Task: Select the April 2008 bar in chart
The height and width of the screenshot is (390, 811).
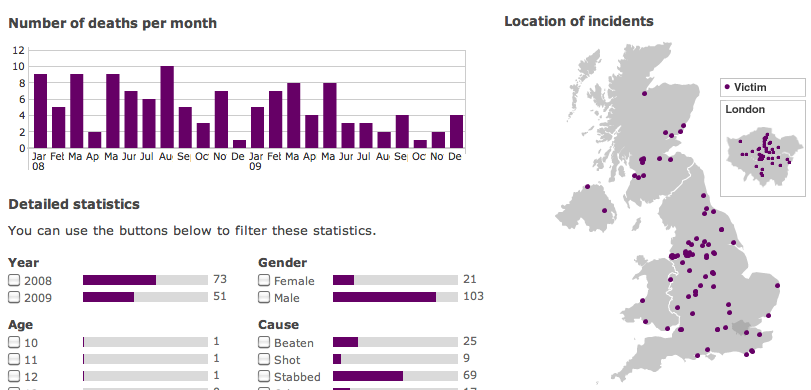Action: [x=95, y=140]
